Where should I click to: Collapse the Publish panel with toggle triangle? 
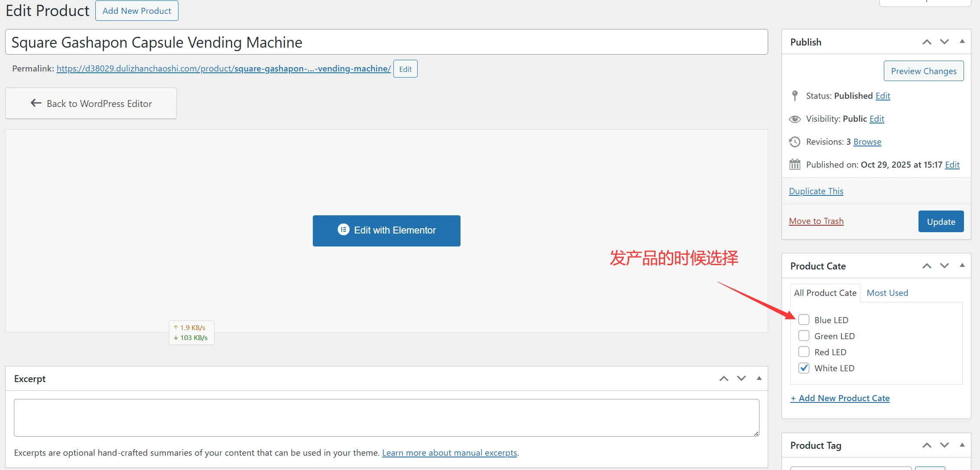pyautogui.click(x=962, y=42)
